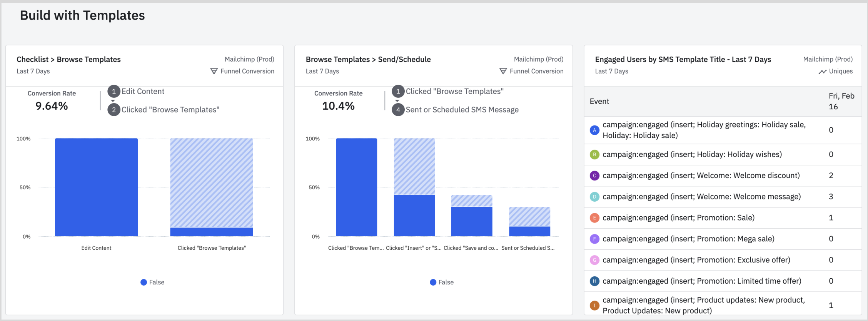Screen dimensions: 868x321
Task: Toggle the False legend in Send/Schedule chart
Action: click(442, 282)
